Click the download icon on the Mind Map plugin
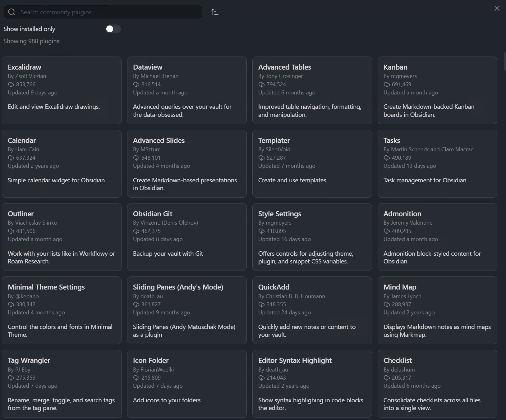 coord(387,304)
